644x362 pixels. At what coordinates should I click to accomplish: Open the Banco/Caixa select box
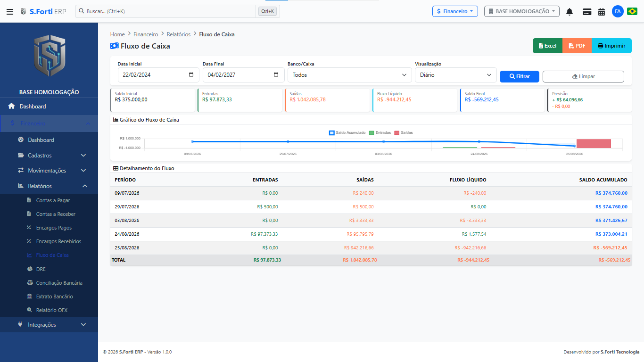(349, 74)
